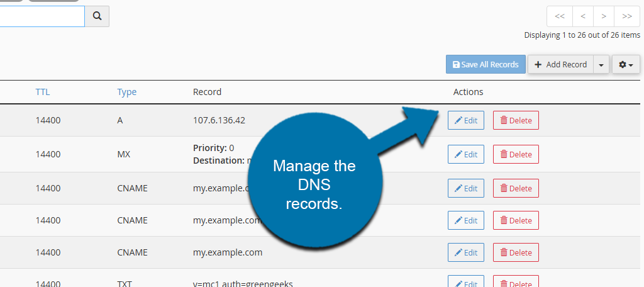Image resolution: width=644 pixels, height=287 pixels.
Task: Sort records by TTL column
Action: (x=43, y=92)
